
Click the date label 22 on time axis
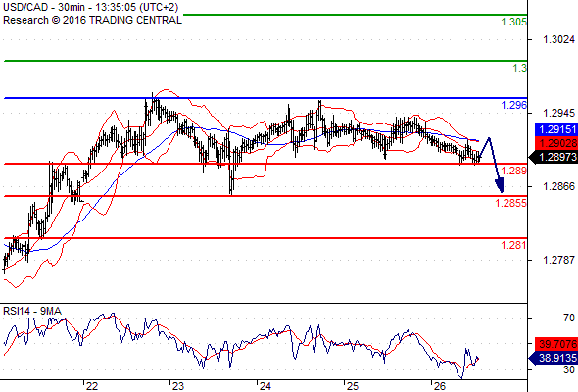[92, 386]
